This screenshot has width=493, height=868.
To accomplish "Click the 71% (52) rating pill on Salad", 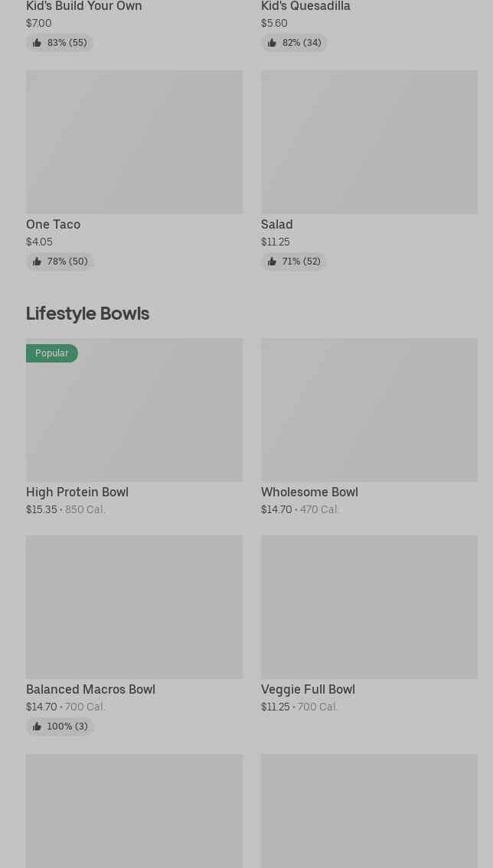I will point(294,262).
